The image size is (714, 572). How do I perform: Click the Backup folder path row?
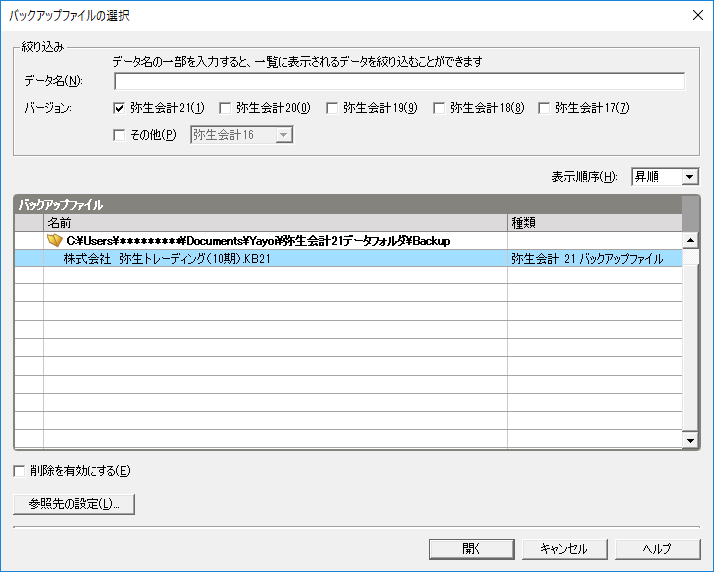[348, 240]
